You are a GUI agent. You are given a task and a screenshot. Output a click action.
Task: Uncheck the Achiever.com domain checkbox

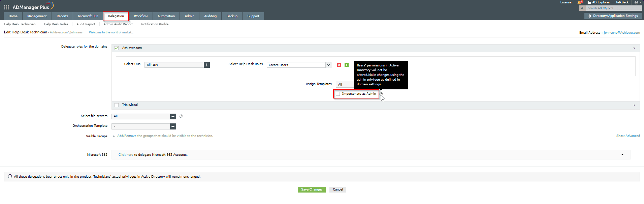click(117, 48)
